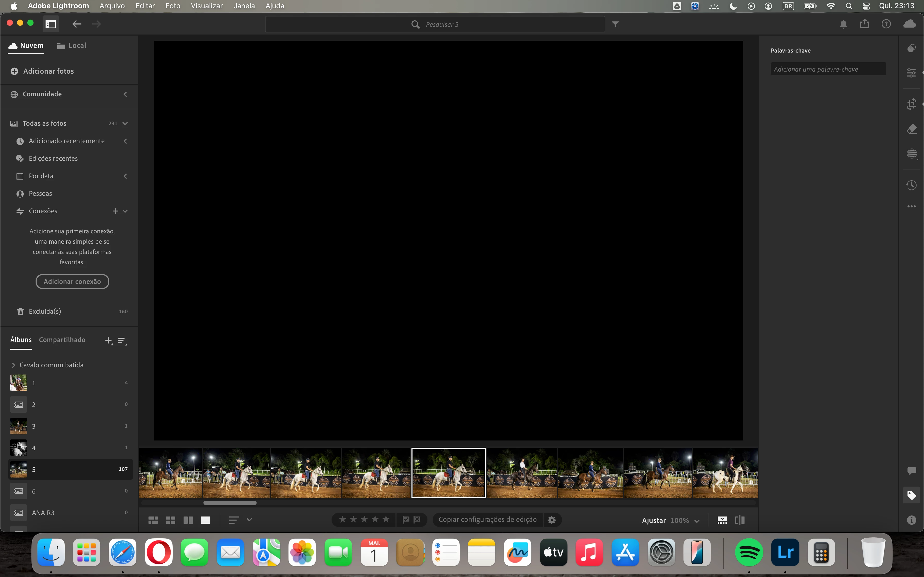Image resolution: width=924 pixels, height=577 pixels.
Task: Open the Edit sliders panel icon
Action: (911, 72)
